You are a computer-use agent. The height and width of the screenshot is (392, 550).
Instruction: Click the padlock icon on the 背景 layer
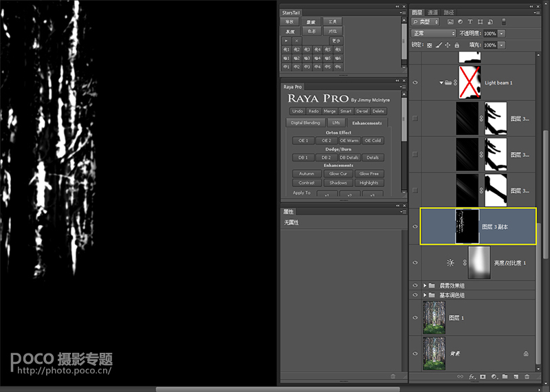(x=526, y=353)
